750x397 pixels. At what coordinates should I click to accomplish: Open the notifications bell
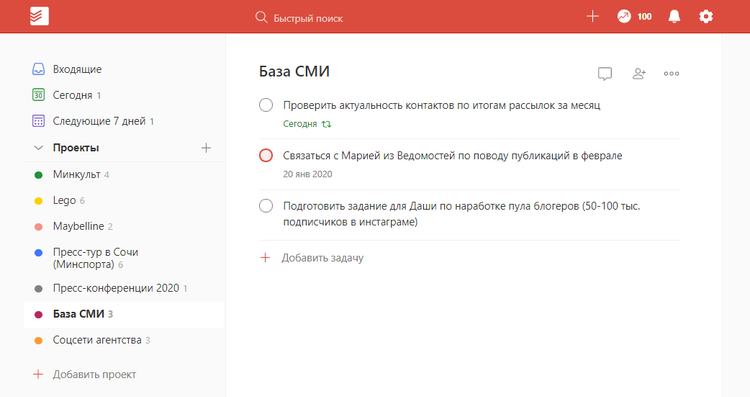674,17
